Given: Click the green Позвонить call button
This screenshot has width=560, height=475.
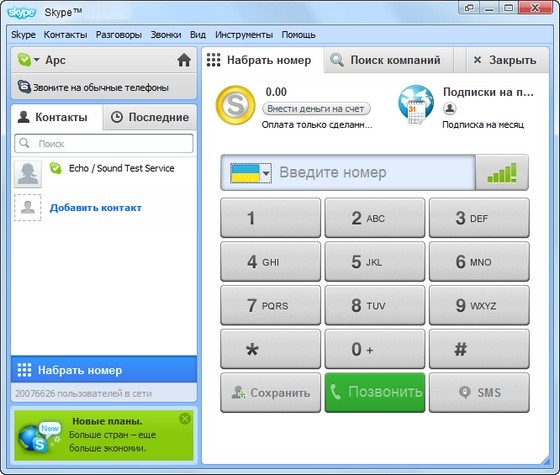Looking at the screenshot, I should pos(375,392).
